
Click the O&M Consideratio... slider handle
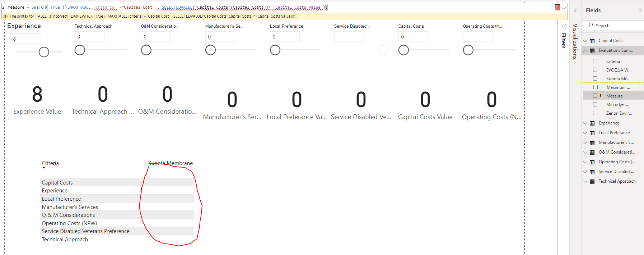(x=146, y=50)
